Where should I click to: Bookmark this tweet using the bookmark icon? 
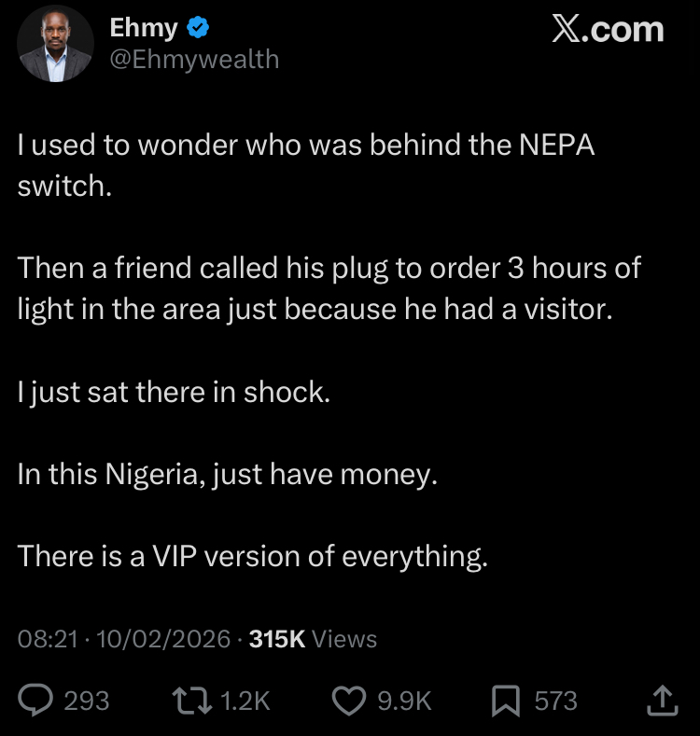505,700
